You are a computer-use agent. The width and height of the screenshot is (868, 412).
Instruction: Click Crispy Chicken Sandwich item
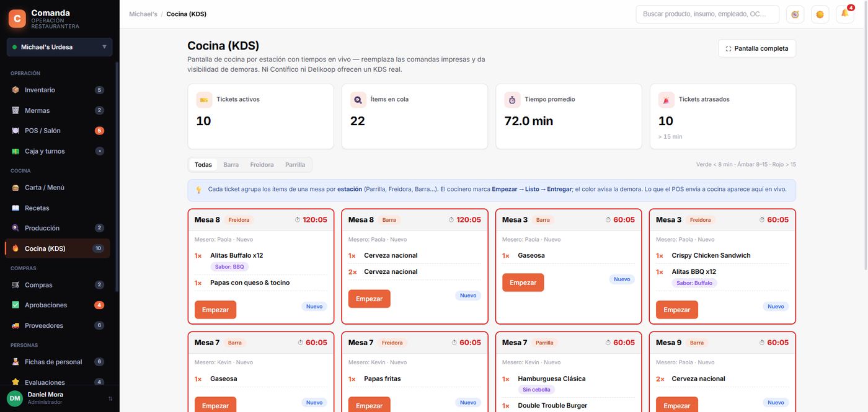point(711,255)
